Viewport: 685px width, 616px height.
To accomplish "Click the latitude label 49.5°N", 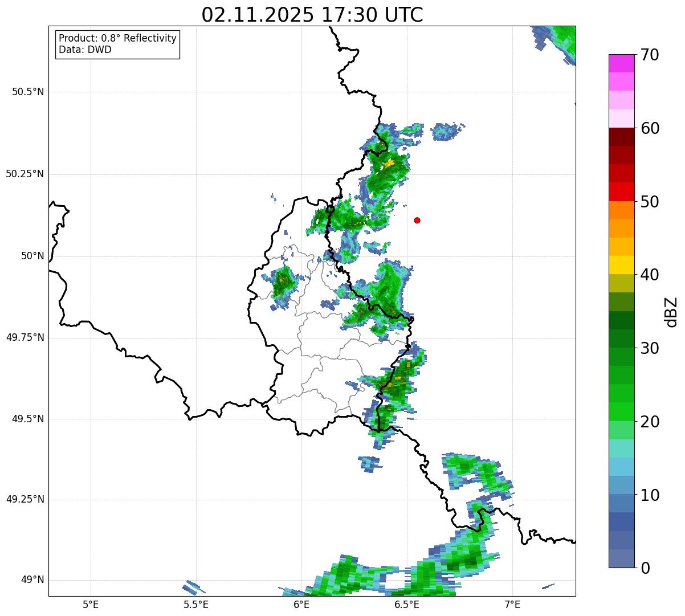I will tap(28, 419).
